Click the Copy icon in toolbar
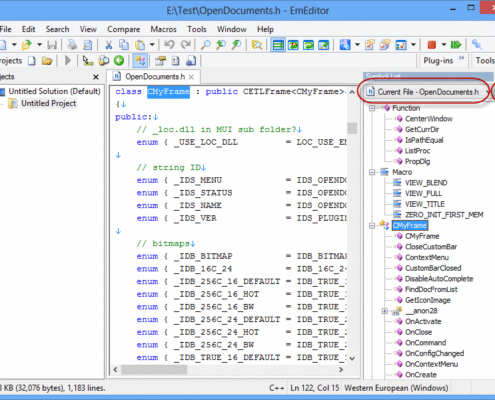This screenshot has height=400, width=495. pyautogui.click(x=124, y=45)
